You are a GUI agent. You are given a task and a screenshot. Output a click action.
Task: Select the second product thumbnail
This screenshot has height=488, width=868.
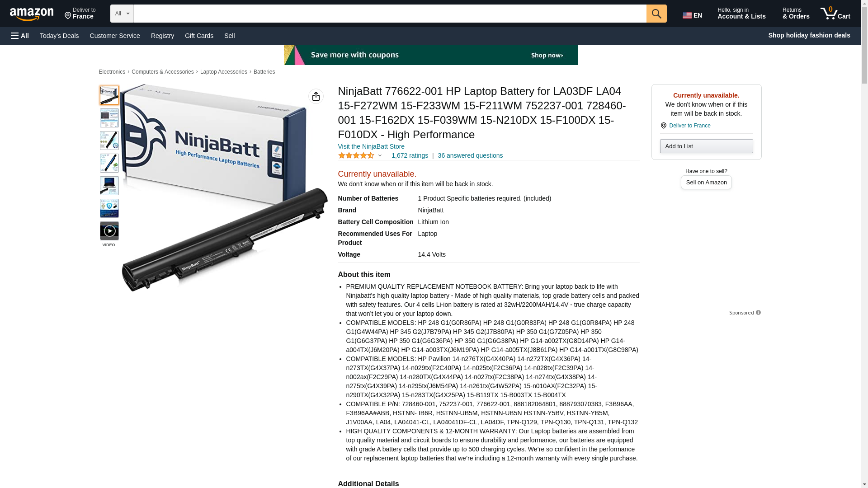109,118
